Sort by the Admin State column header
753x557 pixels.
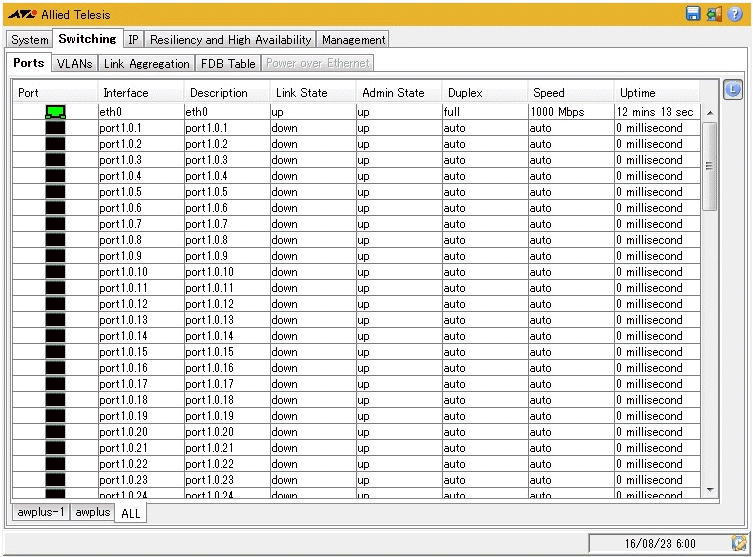[399, 93]
